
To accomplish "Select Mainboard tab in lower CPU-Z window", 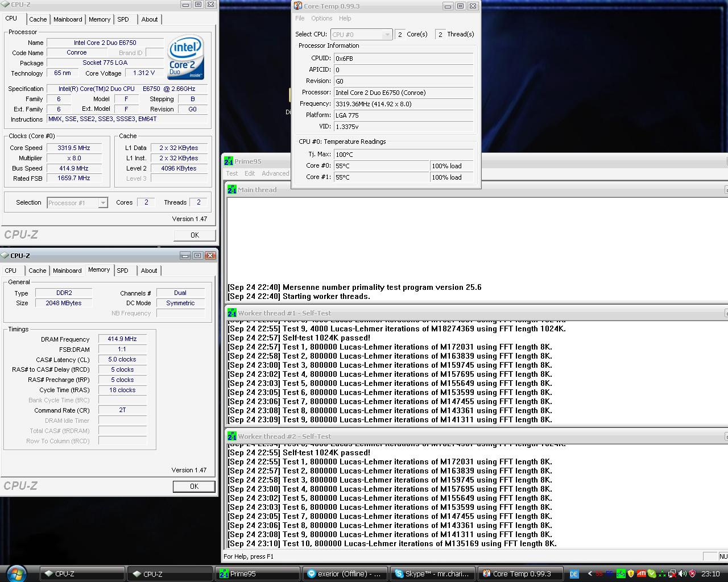I will click(67, 271).
